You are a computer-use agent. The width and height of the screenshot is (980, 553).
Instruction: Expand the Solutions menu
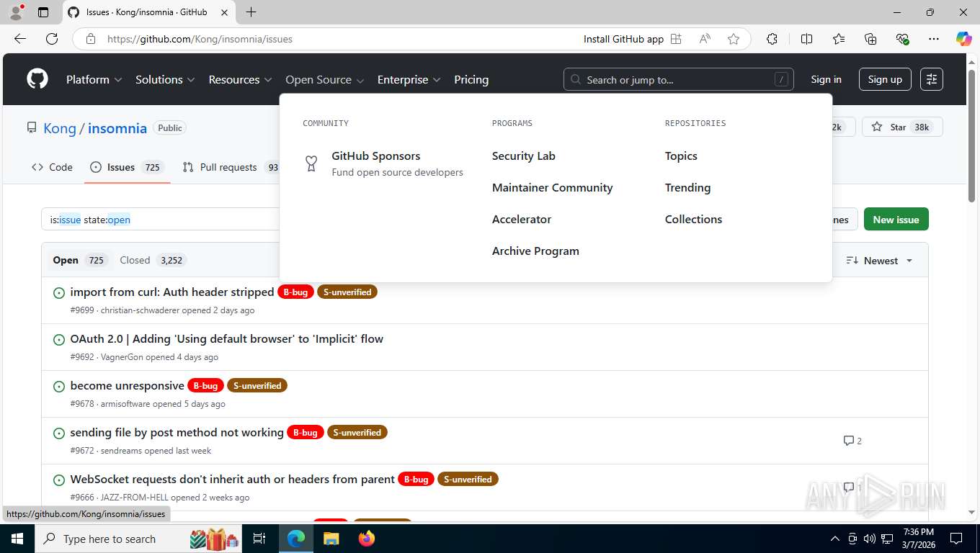click(165, 79)
